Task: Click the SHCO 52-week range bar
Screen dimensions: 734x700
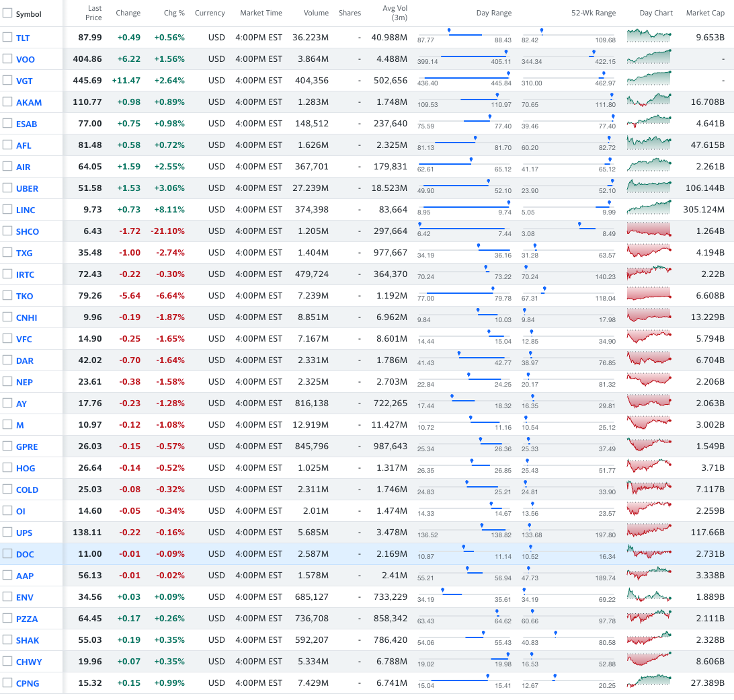Action: coord(569,229)
